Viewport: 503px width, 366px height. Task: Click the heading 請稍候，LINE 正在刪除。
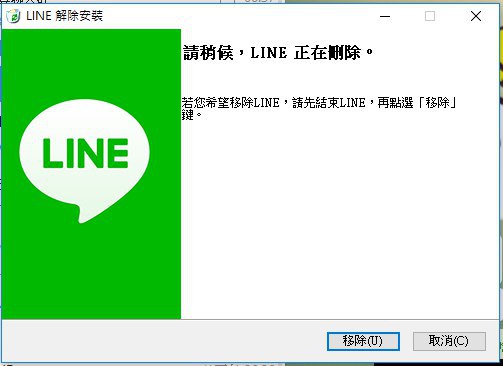[278, 53]
